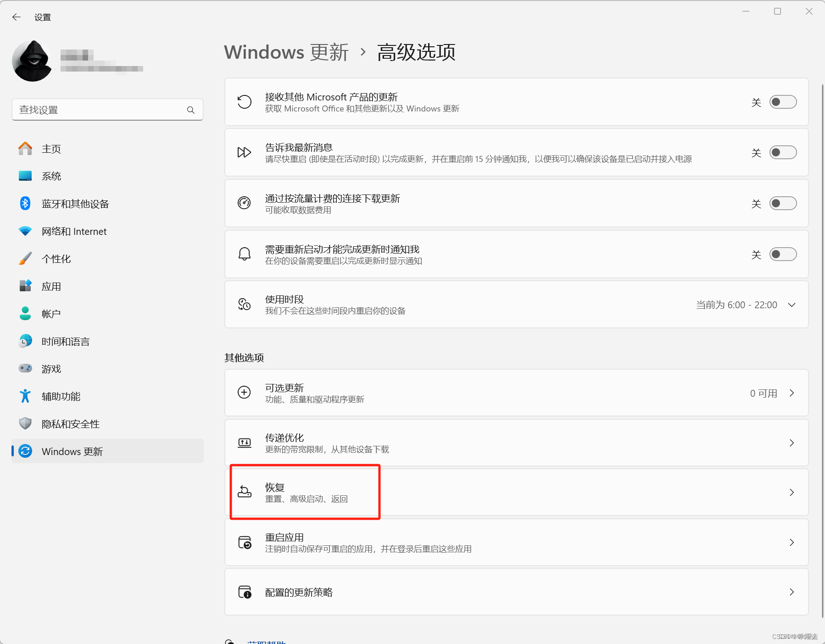Expand the 使用时段 chevron
The width and height of the screenshot is (825, 644).
pos(792,305)
